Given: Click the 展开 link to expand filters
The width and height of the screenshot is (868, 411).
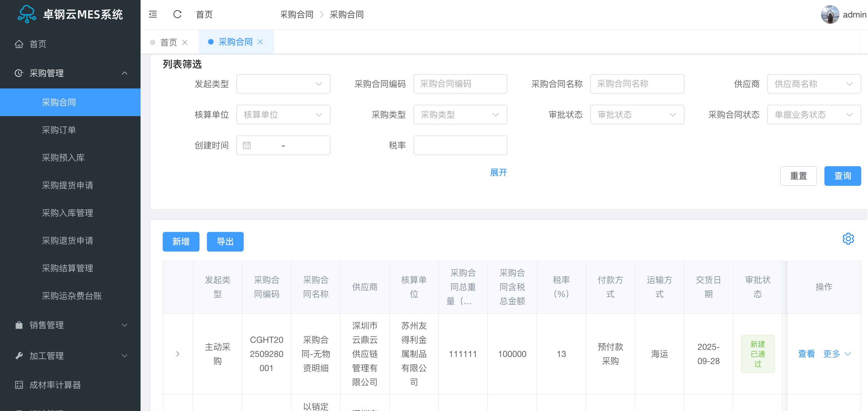Looking at the screenshot, I should coord(498,173).
